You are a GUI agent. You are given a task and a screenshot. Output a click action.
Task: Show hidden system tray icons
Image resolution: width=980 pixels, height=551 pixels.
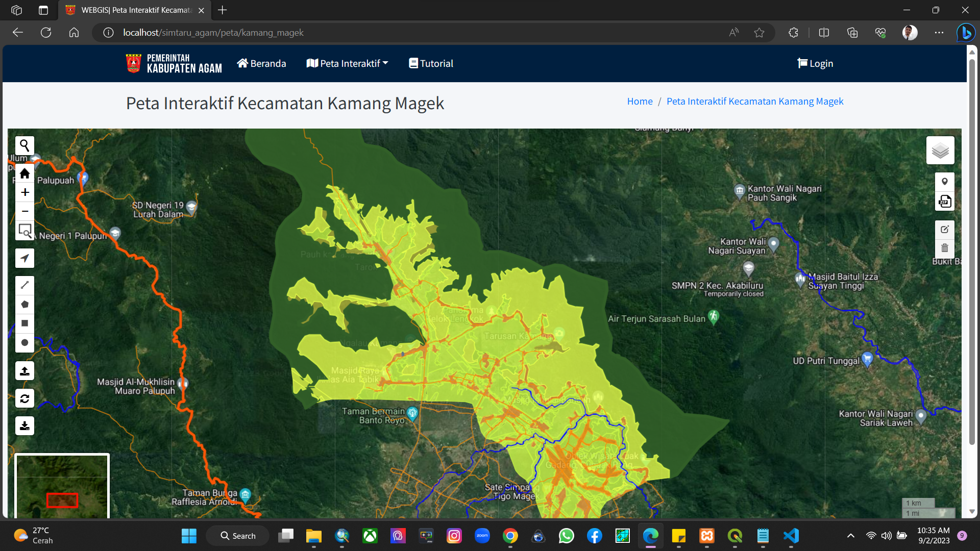coord(850,536)
